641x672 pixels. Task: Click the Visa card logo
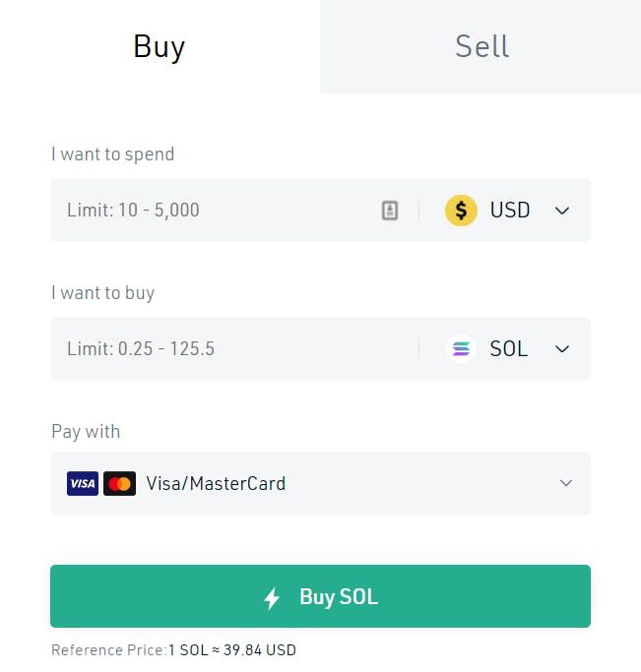[x=83, y=483]
